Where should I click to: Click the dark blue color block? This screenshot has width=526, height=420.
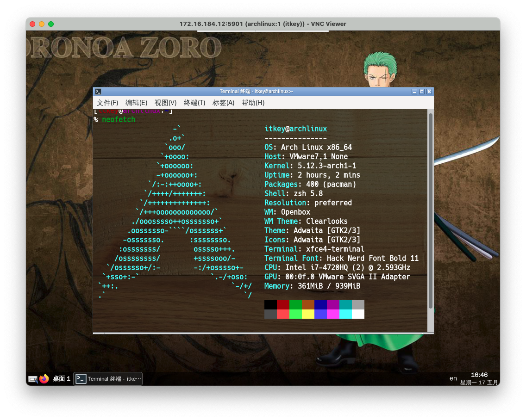320,305
